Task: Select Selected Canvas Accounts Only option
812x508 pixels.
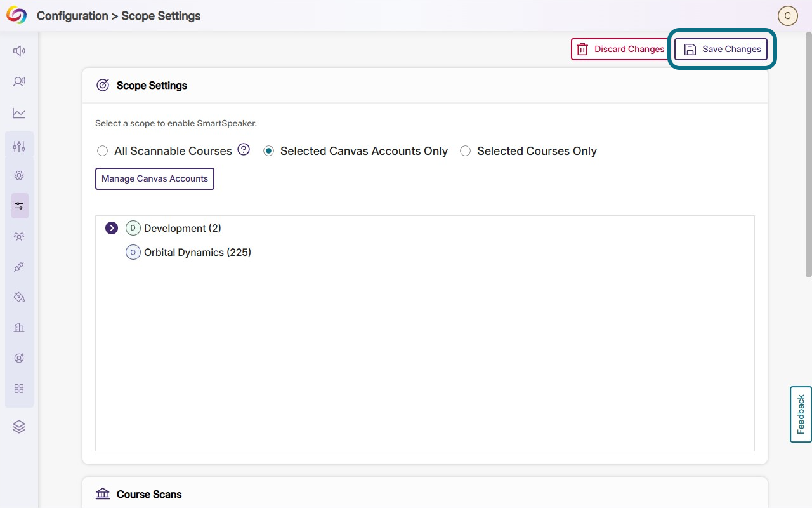Action: coord(268,151)
